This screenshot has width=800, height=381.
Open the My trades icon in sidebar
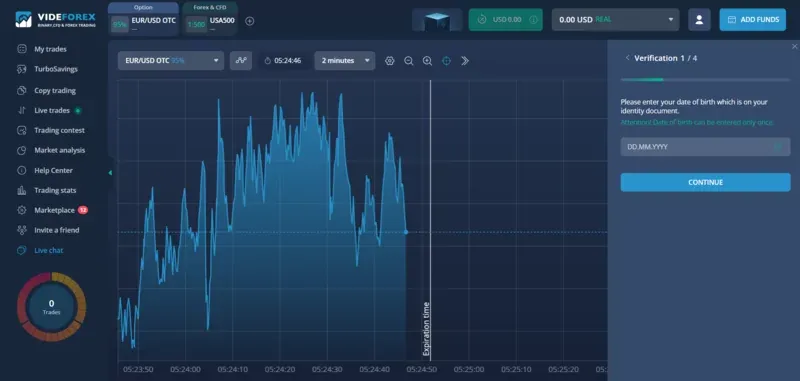click(x=21, y=49)
